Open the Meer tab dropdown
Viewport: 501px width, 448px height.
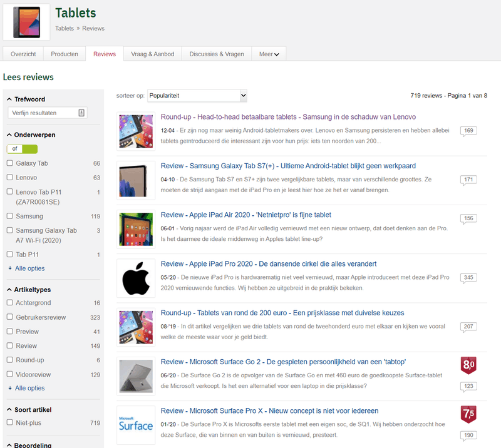click(x=269, y=54)
